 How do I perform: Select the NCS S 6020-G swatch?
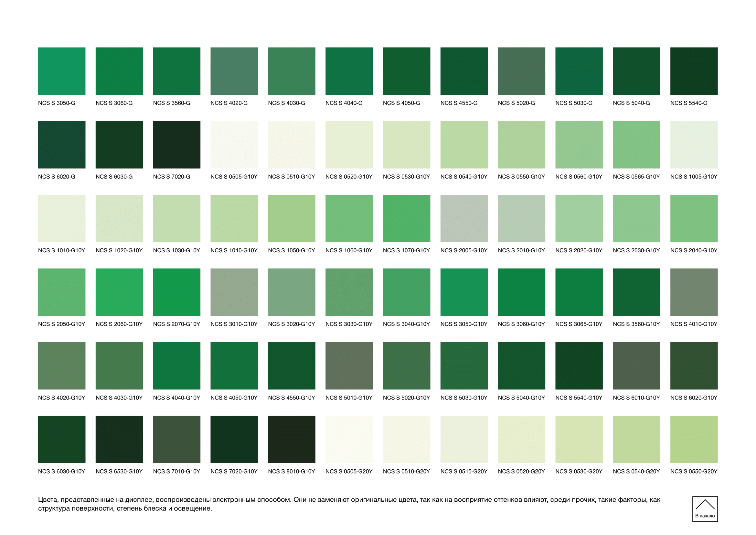(62, 145)
